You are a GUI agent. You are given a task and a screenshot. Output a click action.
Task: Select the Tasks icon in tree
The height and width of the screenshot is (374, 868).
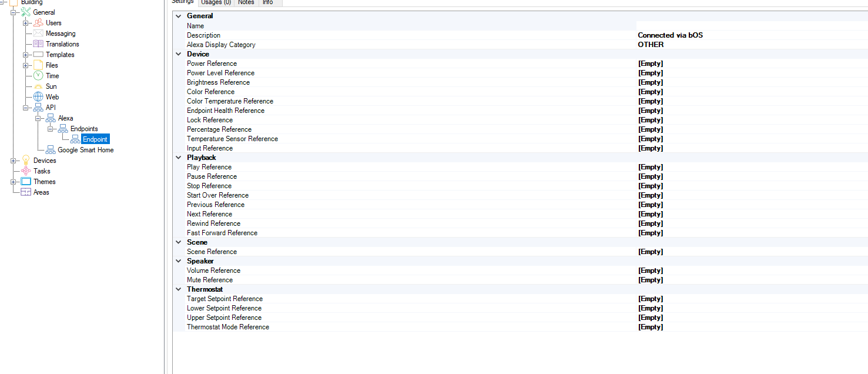pyautogui.click(x=26, y=171)
